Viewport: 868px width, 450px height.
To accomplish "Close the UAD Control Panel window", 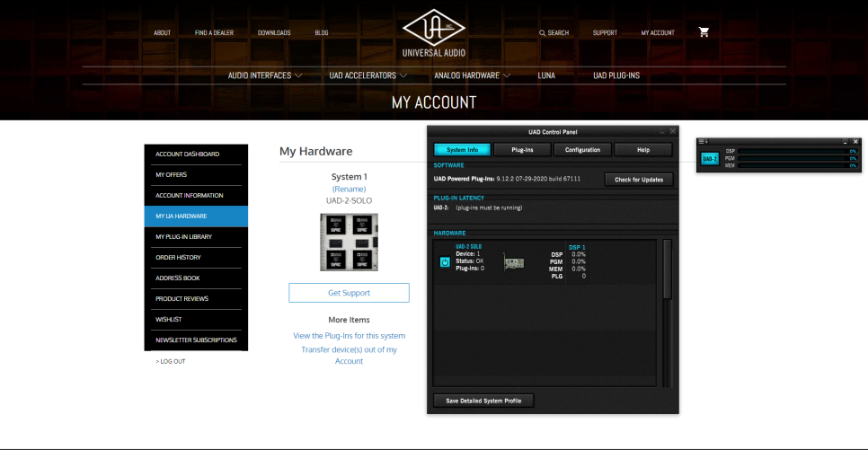I will [673, 131].
